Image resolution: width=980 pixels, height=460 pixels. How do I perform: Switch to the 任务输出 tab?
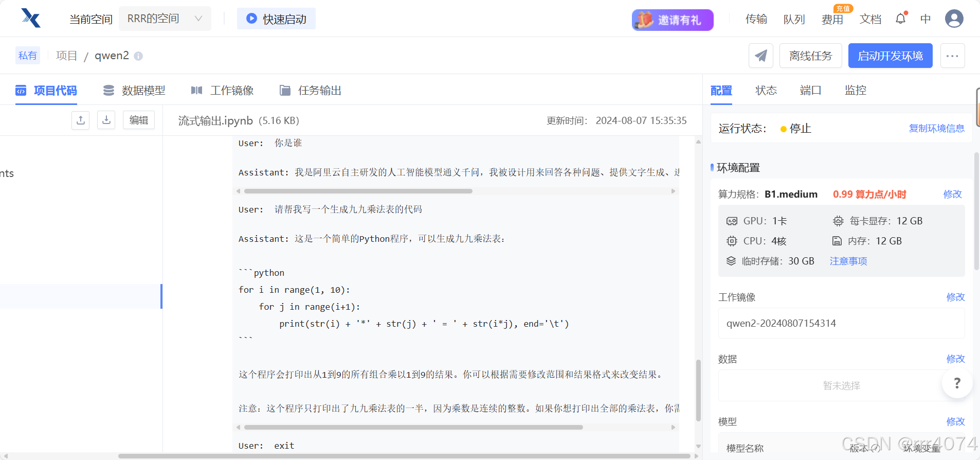pyautogui.click(x=311, y=91)
